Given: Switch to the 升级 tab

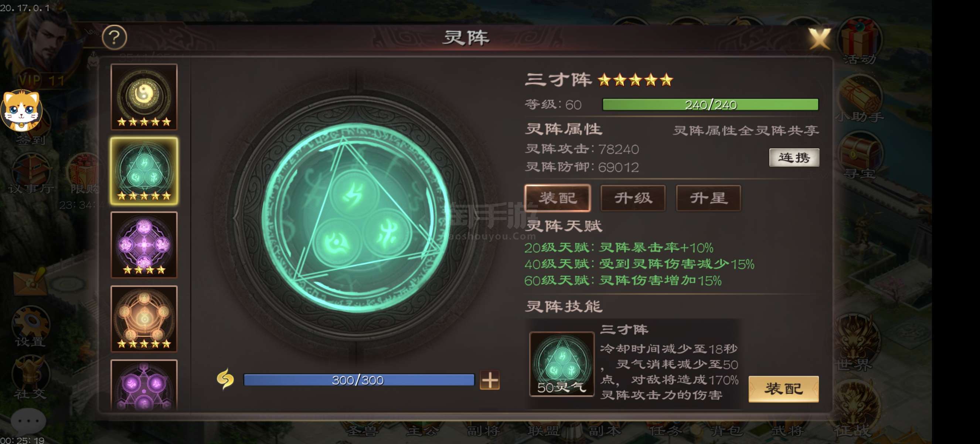Looking at the screenshot, I should click(633, 198).
